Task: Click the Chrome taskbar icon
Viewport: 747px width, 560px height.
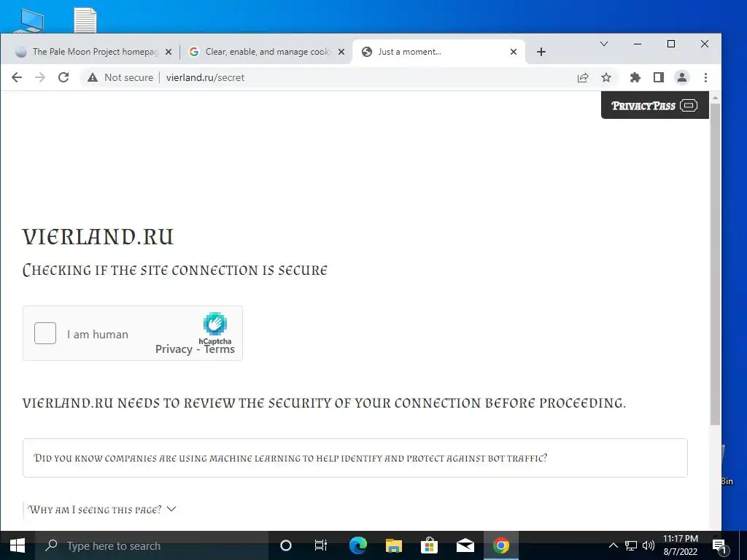Action: tap(500, 545)
